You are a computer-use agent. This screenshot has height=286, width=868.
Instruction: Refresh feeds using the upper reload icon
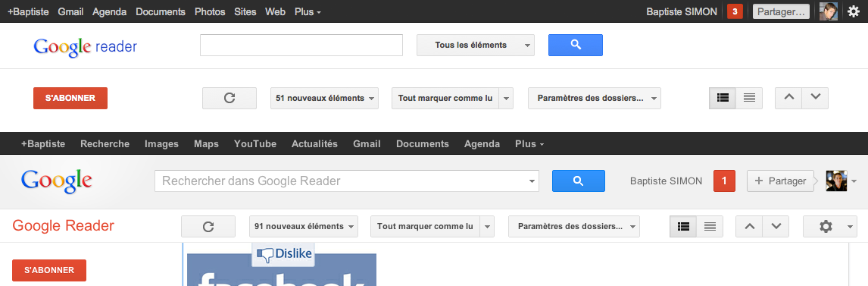coord(229,98)
